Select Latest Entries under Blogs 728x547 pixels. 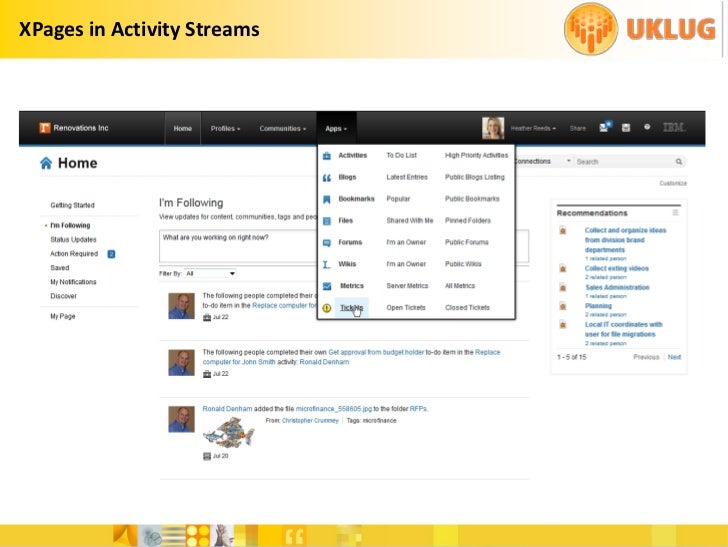point(407,177)
